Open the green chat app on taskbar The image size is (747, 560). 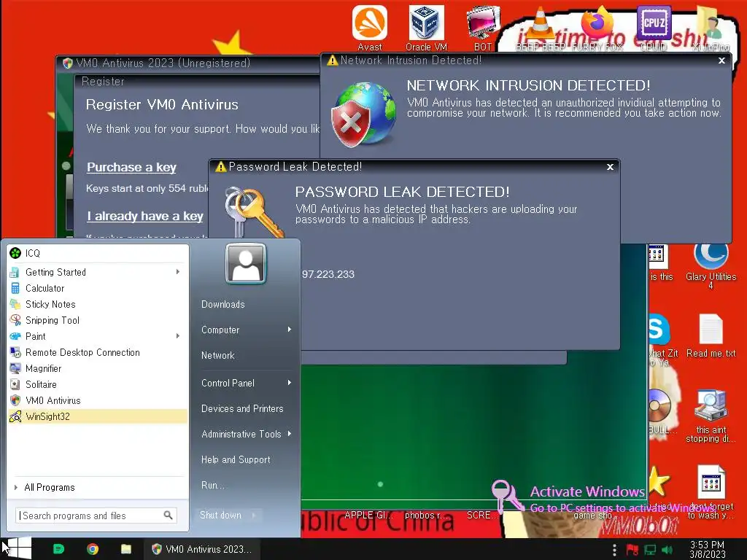click(58, 549)
